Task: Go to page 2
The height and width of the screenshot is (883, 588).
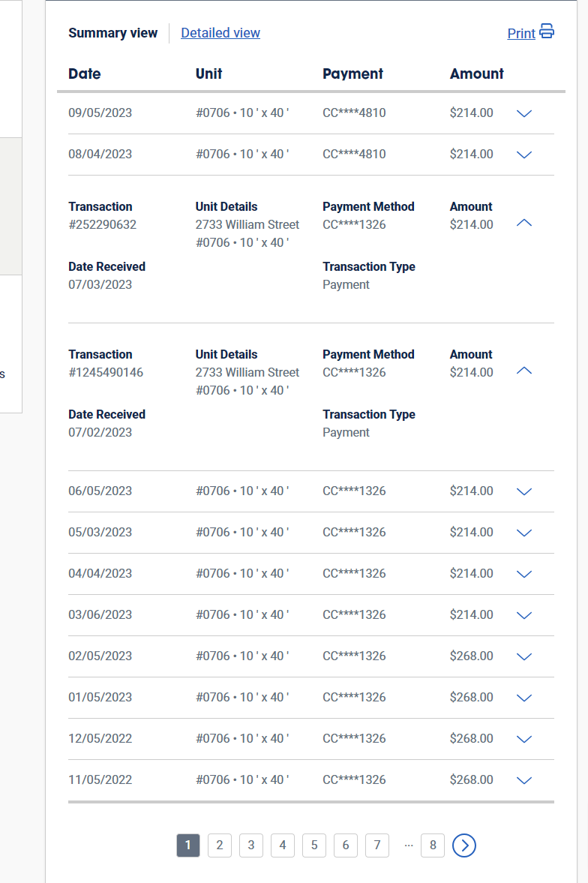Action: click(x=219, y=845)
